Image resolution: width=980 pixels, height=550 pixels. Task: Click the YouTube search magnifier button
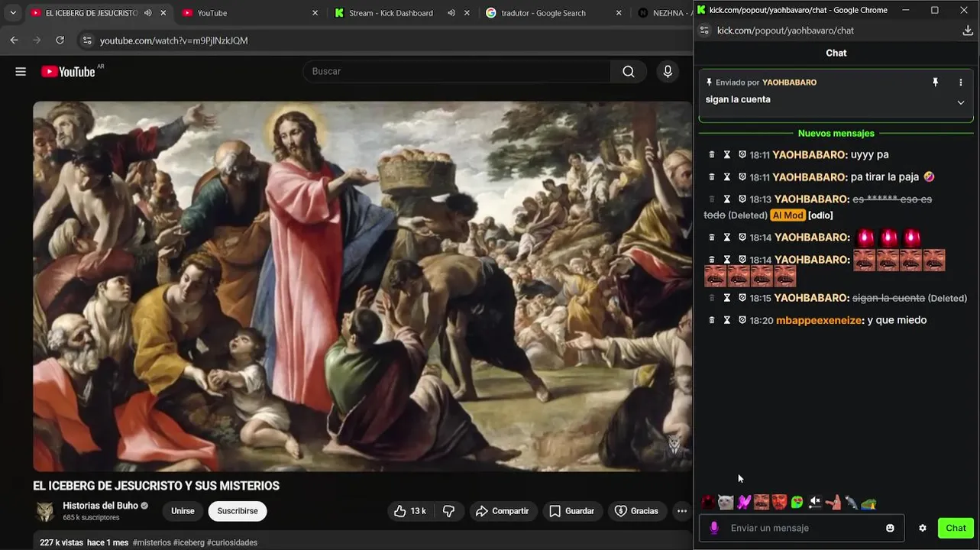(x=628, y=71)
